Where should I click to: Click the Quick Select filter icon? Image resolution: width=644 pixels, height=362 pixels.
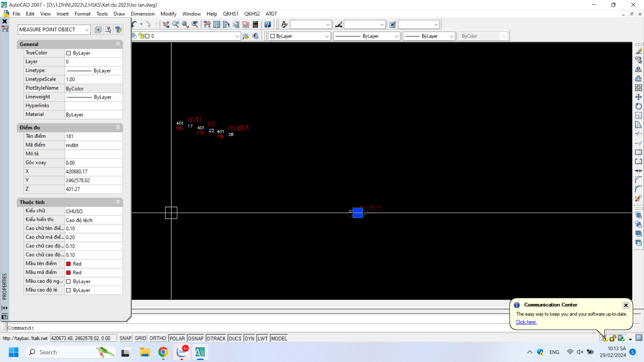tap(118, 29)
